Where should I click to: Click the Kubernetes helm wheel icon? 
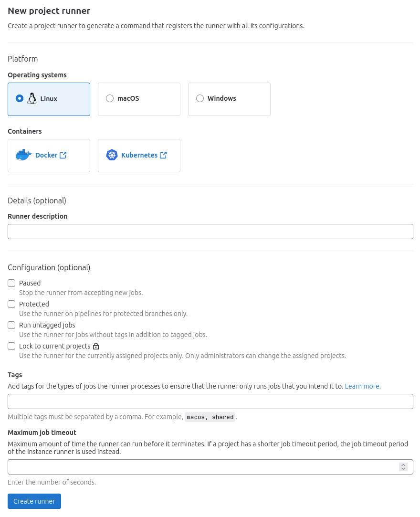pyautogui.click(x=112, y=155)
